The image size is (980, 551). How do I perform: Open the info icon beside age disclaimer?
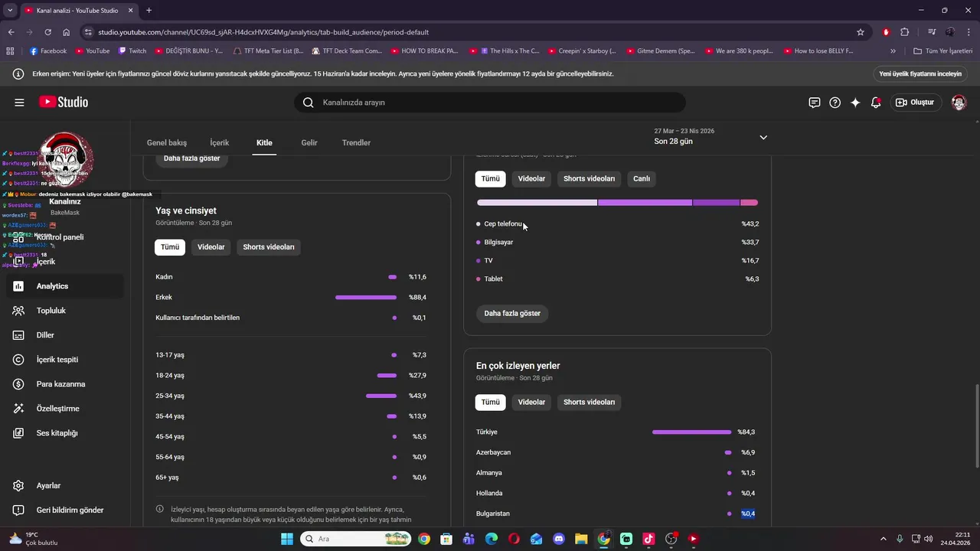(160, 509)
